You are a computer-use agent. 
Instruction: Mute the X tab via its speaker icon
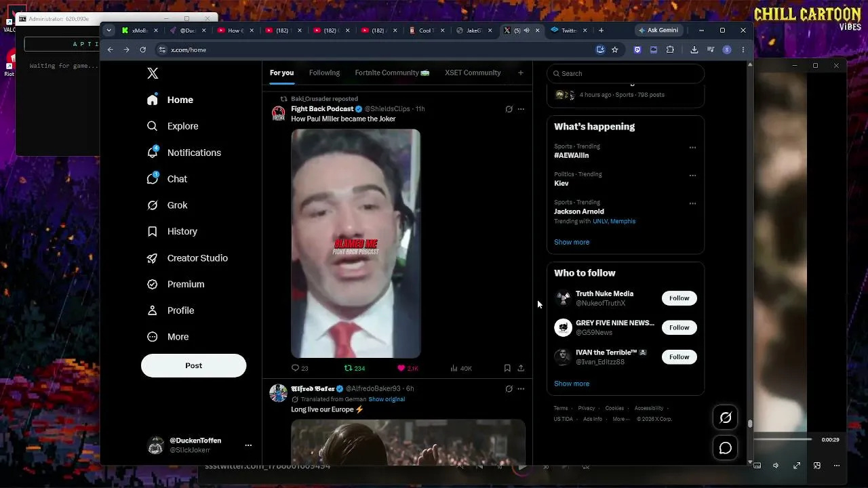(526, 30)
